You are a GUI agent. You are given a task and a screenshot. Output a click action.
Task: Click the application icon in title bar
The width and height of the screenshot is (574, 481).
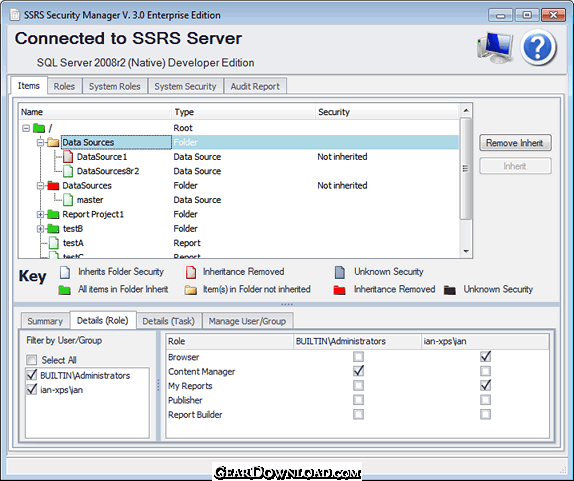tap(15, 15)
